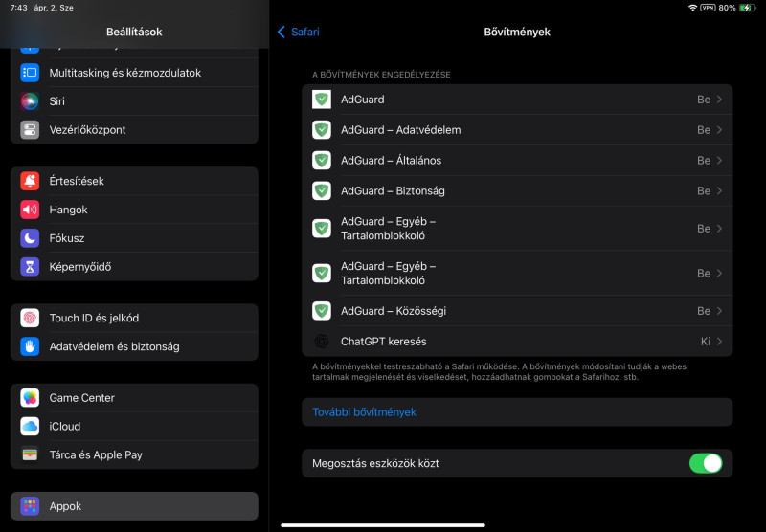
Task: Open Képernyőidő settings
Action: [x=134, y=267]
